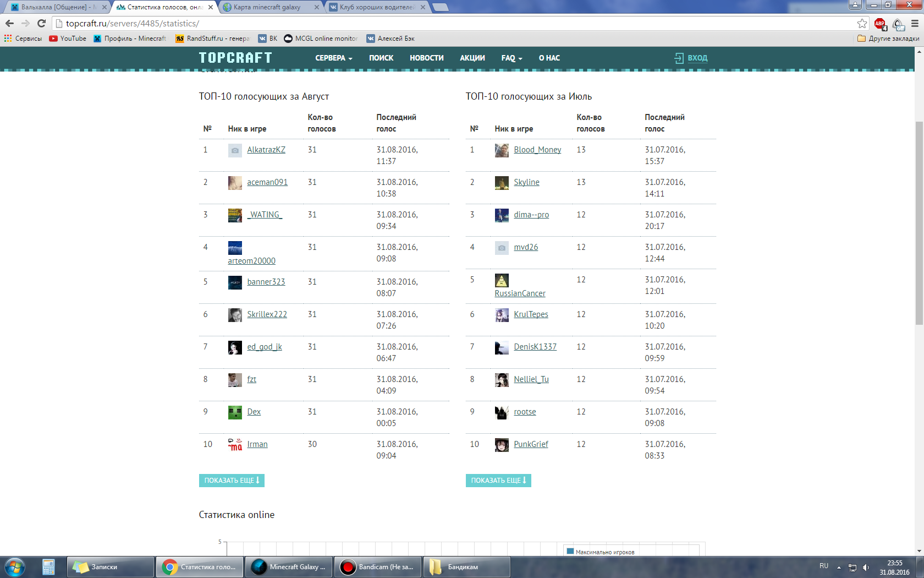Open arteom20000 profile link
Image resolution: width=924 pixels, height=578 pixels.
click(x=251, y=261)
